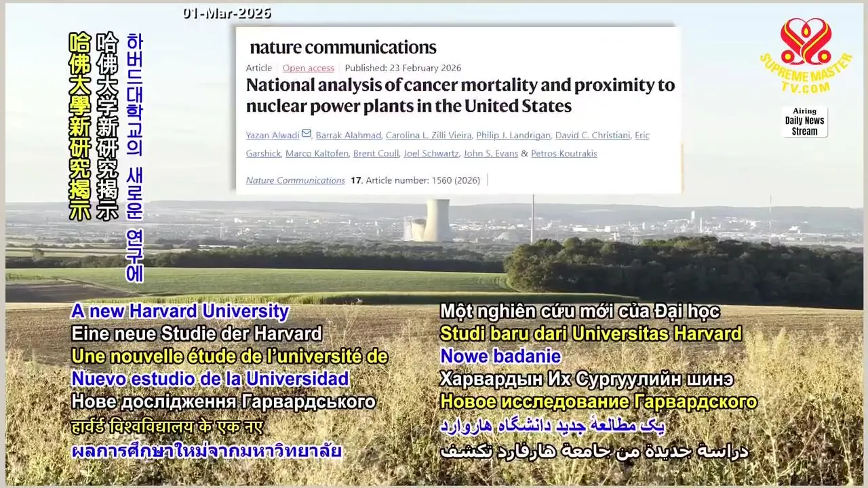Click subtitle 'Nowe badanie'
Viewport: 868px width, 488px height.
point(500,356)
